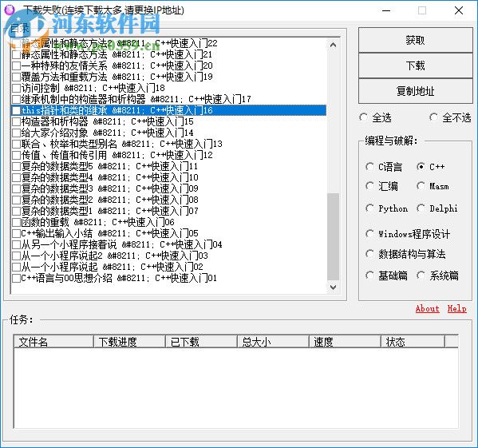This screenshot has width=478, height=448.
Task: Select the 全选 radio button
Action: [363, 117]
